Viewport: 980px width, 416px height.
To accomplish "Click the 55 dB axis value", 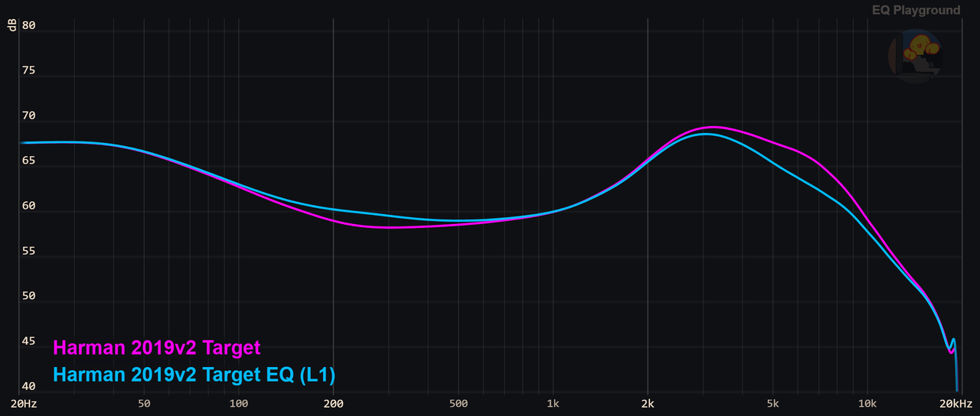I will [29, 251].
